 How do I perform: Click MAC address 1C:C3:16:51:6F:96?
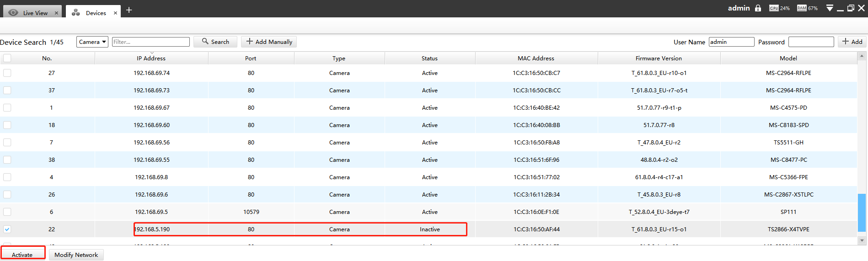pyautogui.click(x=536, y=160)
